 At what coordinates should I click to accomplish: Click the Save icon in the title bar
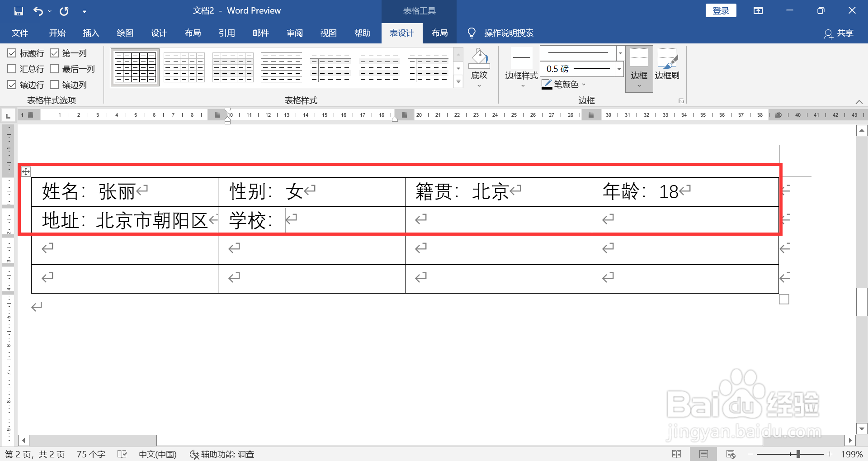(19, 11)
